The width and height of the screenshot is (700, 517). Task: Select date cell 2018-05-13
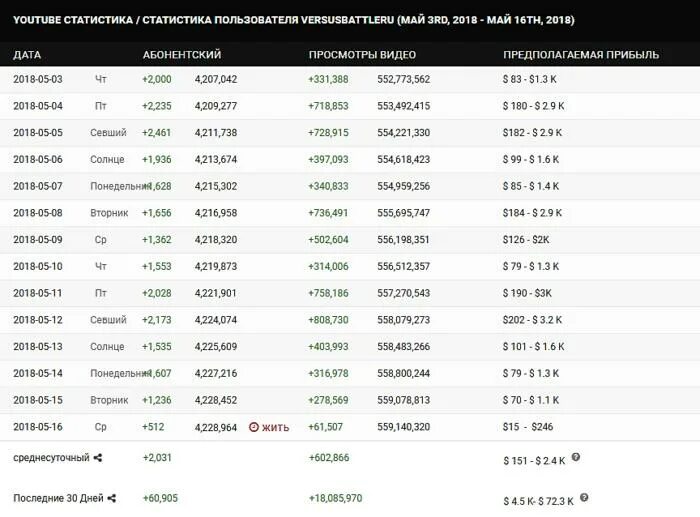pyautogui.click(x=38, y=346)
